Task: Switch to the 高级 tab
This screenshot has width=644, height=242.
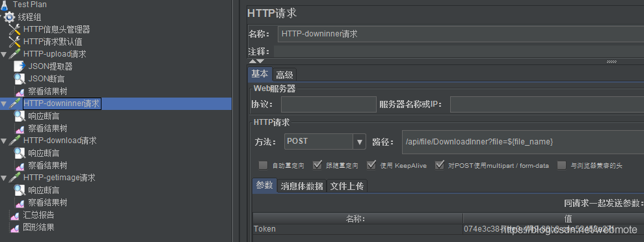Action: click(284, 75)
